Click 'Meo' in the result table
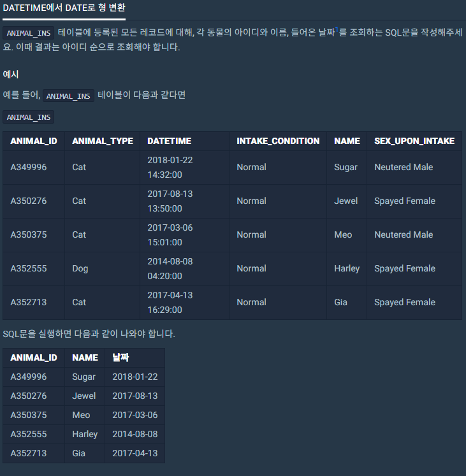The height and width of the screenshot is (476, 466). pos(81,415)
